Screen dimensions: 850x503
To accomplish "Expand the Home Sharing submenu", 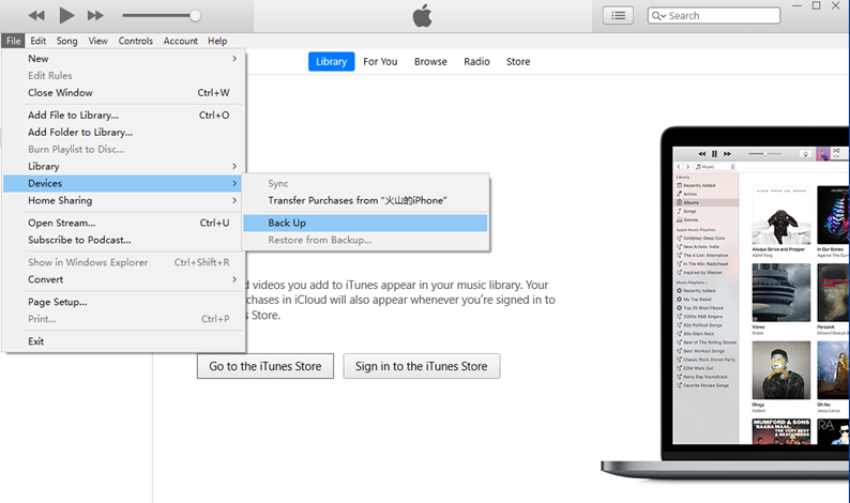I will [124, 201].
